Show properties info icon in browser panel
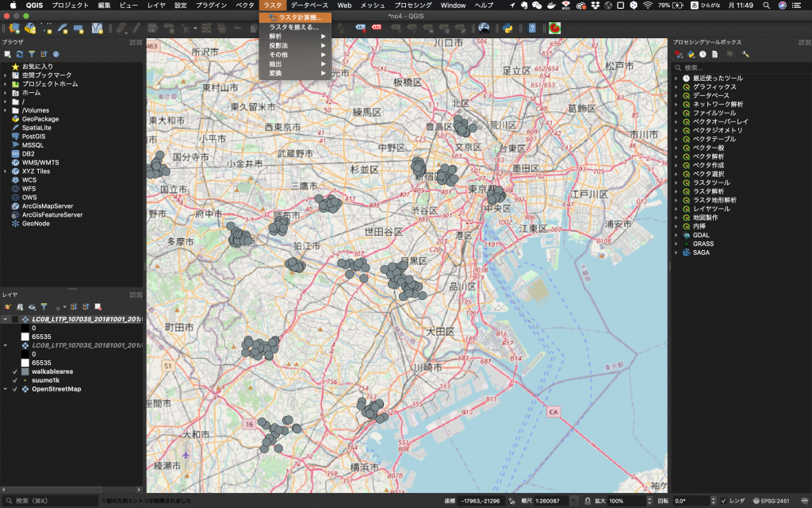Screen dimensions: 812x508 pyautogui.click(x=56, y=54)
